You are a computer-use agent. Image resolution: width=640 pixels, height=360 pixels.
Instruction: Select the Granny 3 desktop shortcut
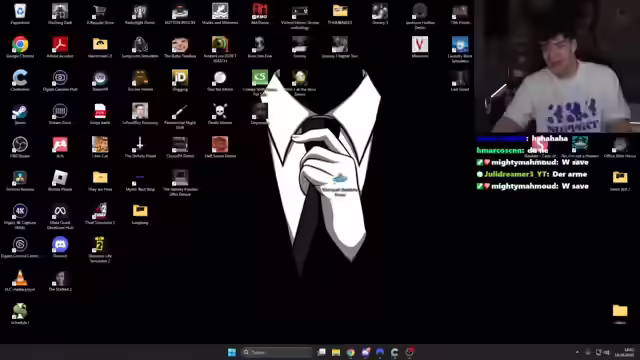(x=380, y=11)
